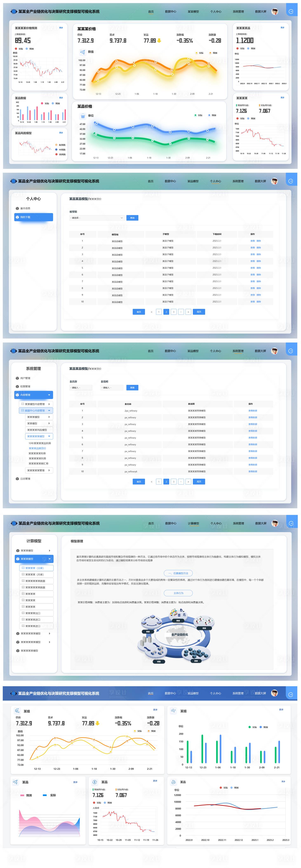The width and height of the screenshot is (301, 868).
Task: Click orange 预测 legend swatch in 某某某价格 chart
Action: point(210,53)
